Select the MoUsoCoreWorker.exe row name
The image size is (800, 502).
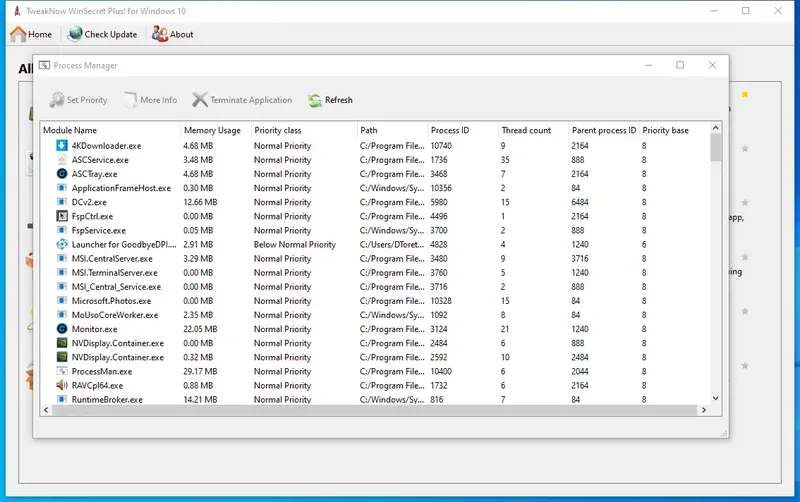(x=115, y=315)
